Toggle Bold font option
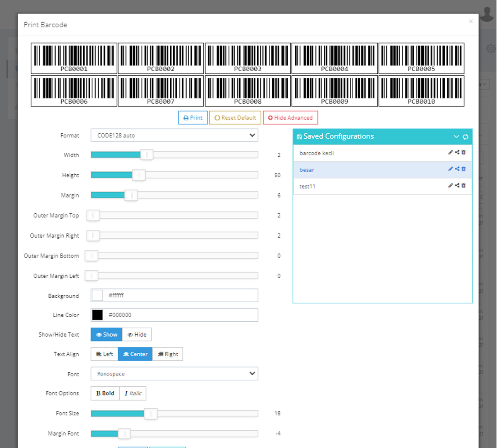This screenshot has width=497, height=448. click(105, 393)
